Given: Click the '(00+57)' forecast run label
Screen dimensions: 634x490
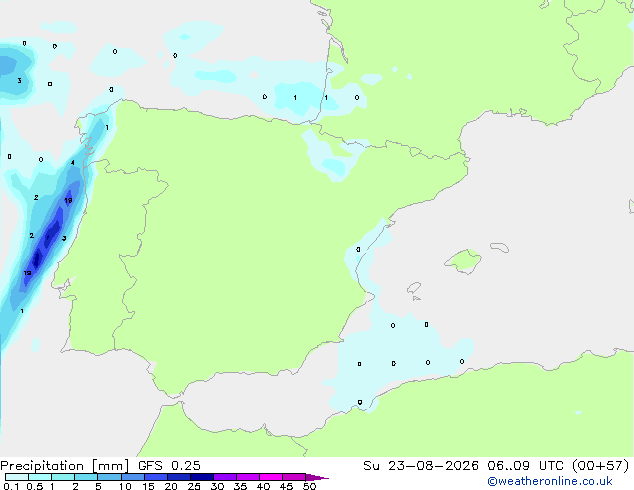Looking at the screenshot, I should point(601,466).
